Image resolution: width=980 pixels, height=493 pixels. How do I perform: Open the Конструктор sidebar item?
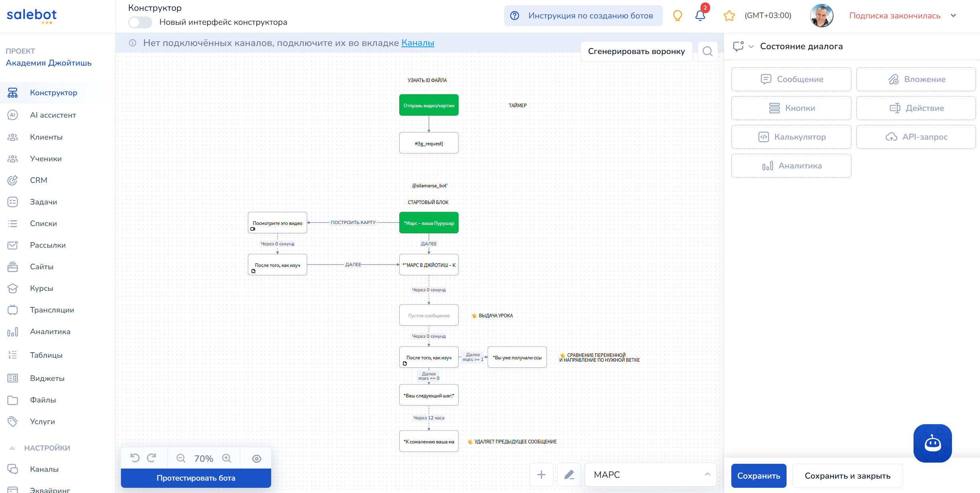(x=54, y=93)
